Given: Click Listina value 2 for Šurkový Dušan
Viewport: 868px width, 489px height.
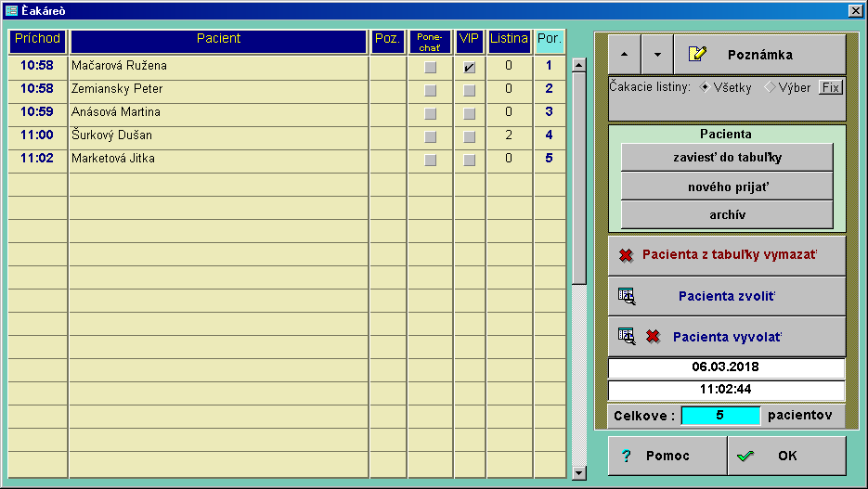Looking at the screenshot, I should click(x=509, y=135).
